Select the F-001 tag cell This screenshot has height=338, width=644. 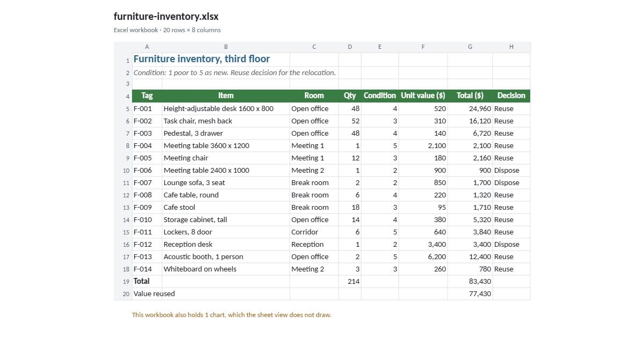pyautogui.click(x=147, y=108)
